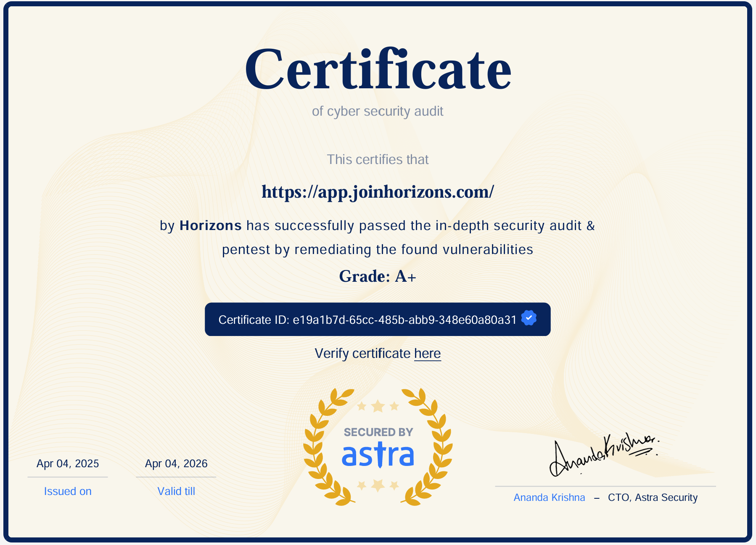Select the Certificate ID text
The image size is (756, 545).
tap(367, 320)
